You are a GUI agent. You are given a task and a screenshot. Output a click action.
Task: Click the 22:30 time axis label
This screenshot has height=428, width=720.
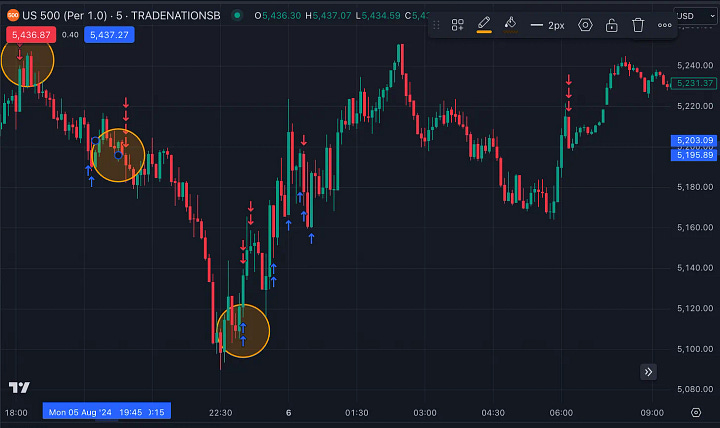click(x=220, y=412)
